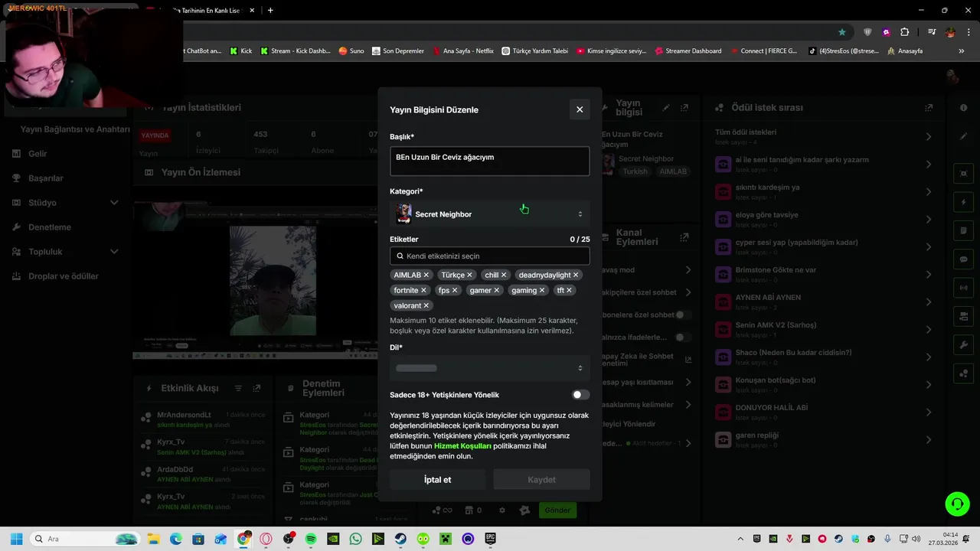The width and height of the screenshot is (980, 551).
Task: Pop out the Ödül istek sırası panel
Action: pyautogui.click(x=929, y=108)
